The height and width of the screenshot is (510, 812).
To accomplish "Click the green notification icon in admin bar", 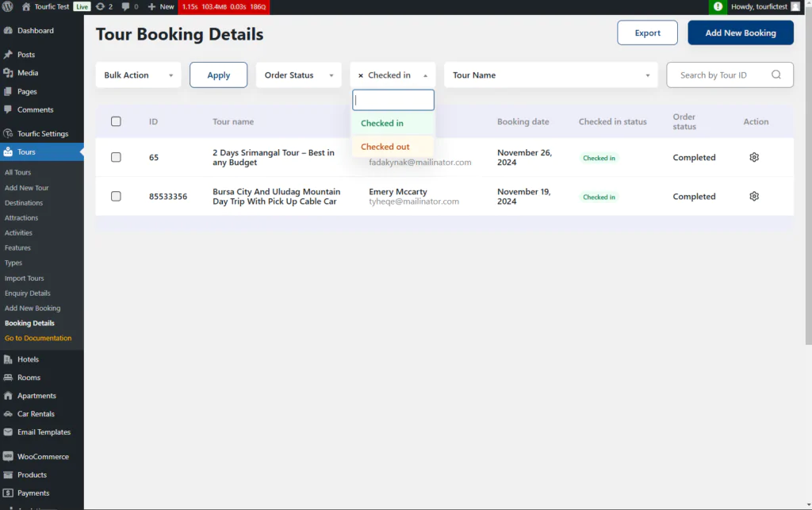I will (718, 6).
